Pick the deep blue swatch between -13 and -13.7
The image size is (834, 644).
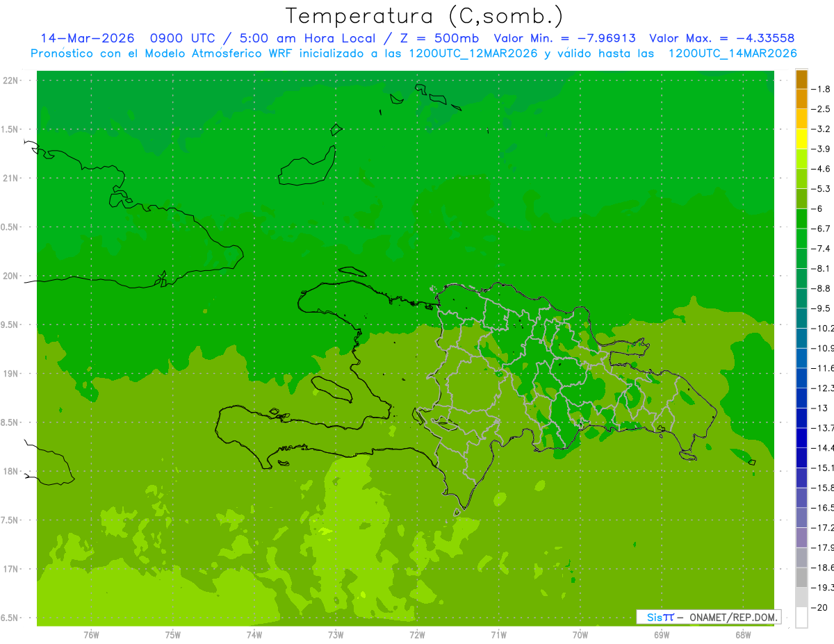(801, 418)
